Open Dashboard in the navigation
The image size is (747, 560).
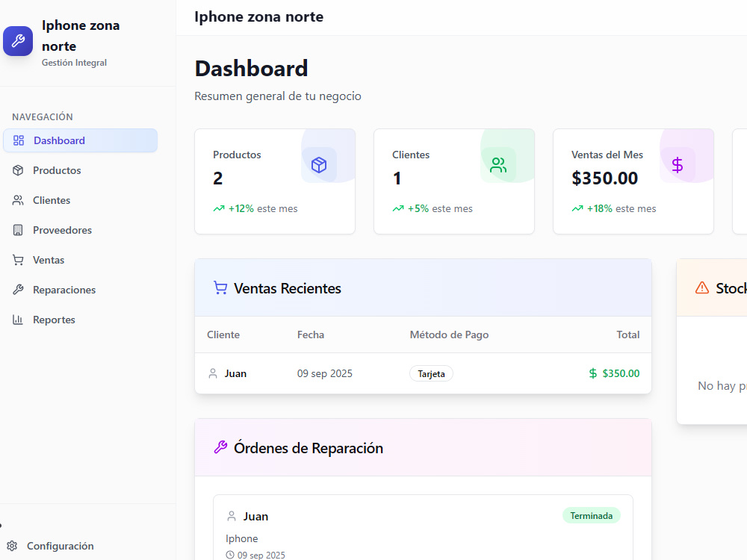tap(81, 140)
